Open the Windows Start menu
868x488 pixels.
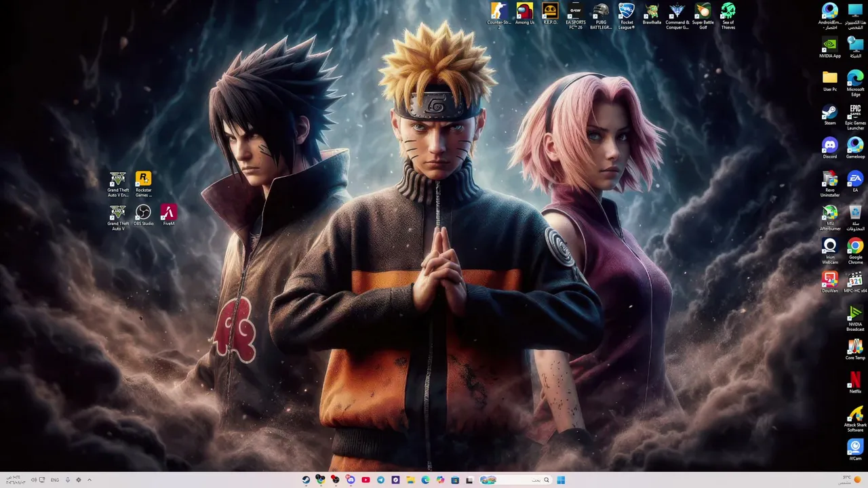[x=561, y=480]
